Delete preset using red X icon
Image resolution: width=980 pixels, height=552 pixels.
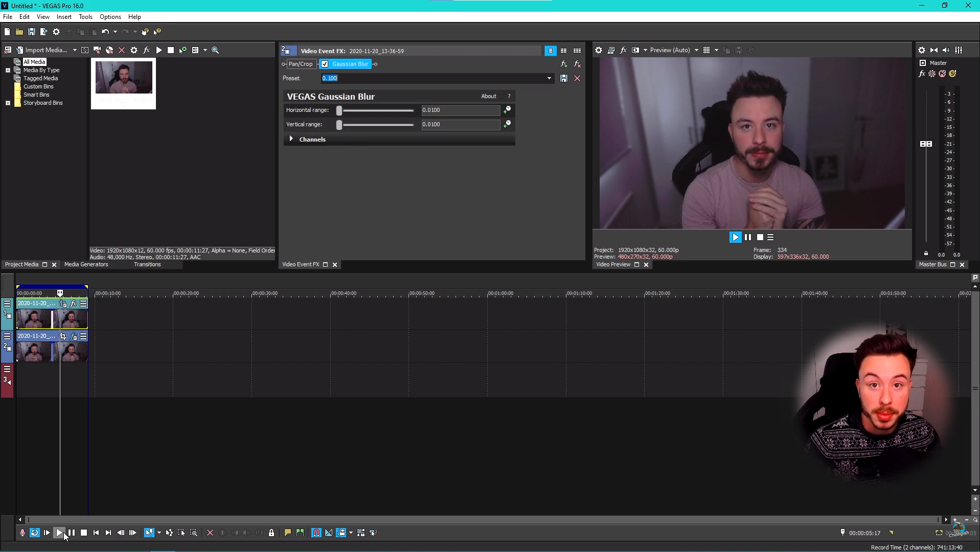[x=577, y=78]
